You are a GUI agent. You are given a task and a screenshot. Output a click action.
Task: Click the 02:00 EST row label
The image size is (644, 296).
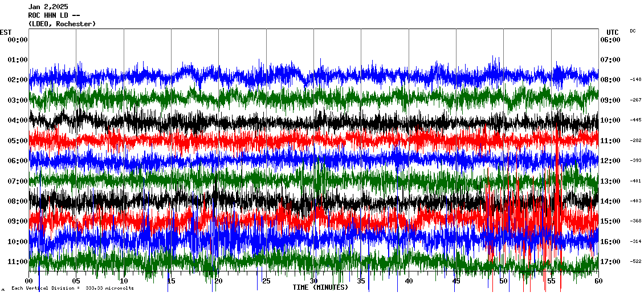18,80
